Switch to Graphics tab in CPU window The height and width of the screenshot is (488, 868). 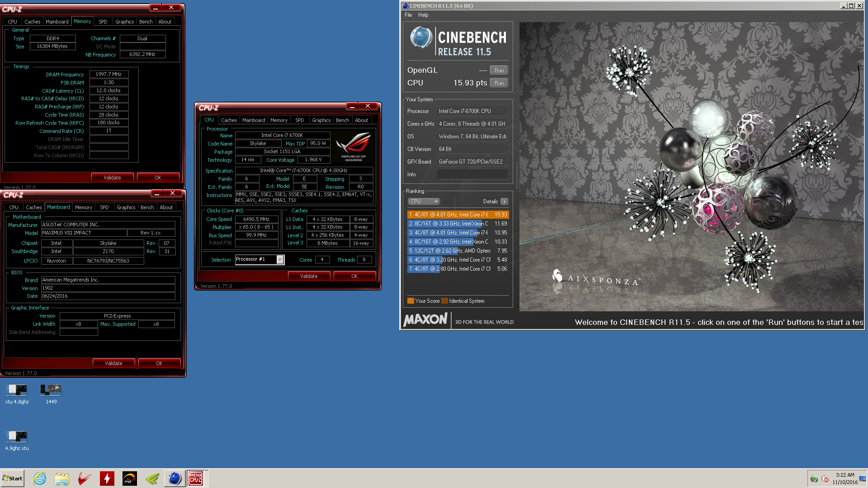point(321,120)
